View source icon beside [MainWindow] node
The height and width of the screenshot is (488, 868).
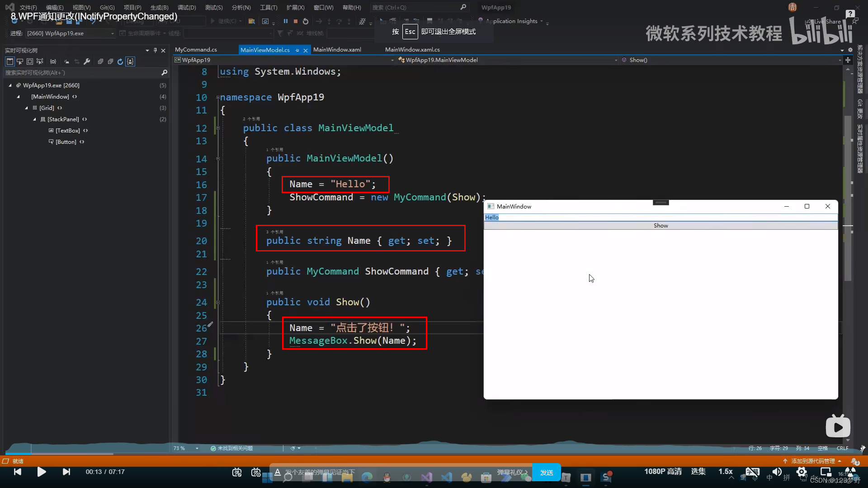[x=75, y=96]
